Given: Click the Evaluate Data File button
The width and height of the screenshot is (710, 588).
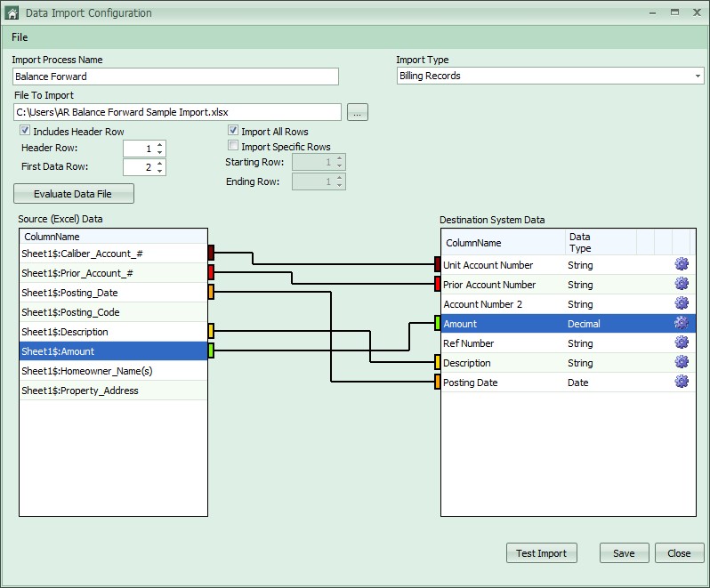Looking at the screenshot, I should click(74, 194).
